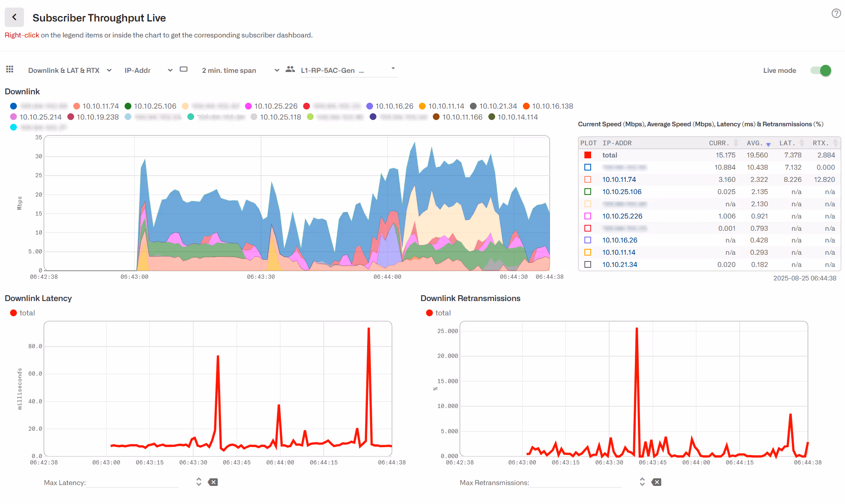Viewport: 845px width, 504px height.
Task: Open the 10.10.16.26 link in table
Action: (x=619, y=240)
